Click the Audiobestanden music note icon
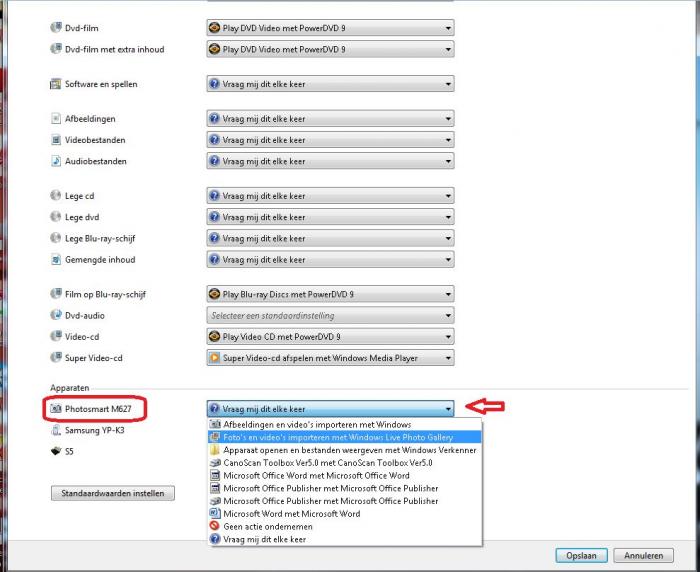Screen dimensions: 700x572 point(56,161)
